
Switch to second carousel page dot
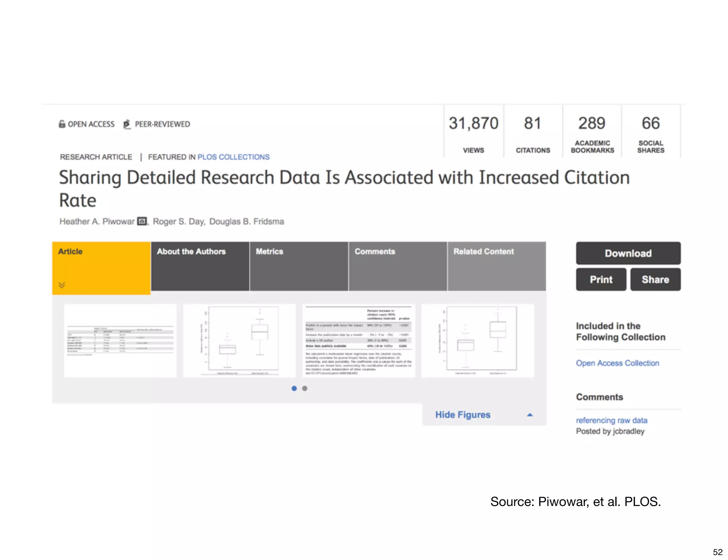point(305,388)
